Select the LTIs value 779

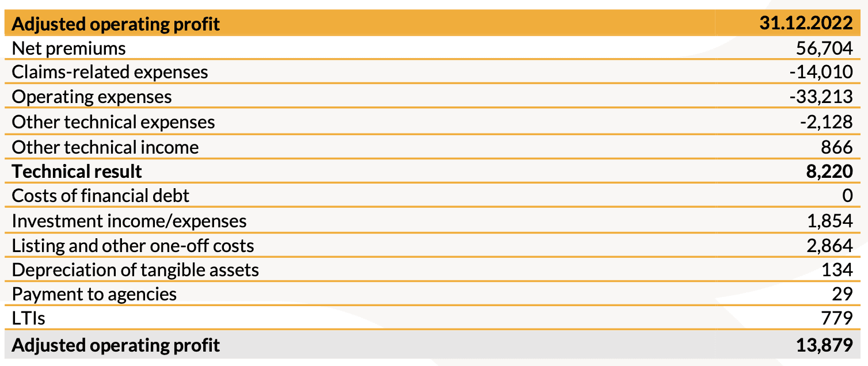pyautogui.click(x=837, y=318)
